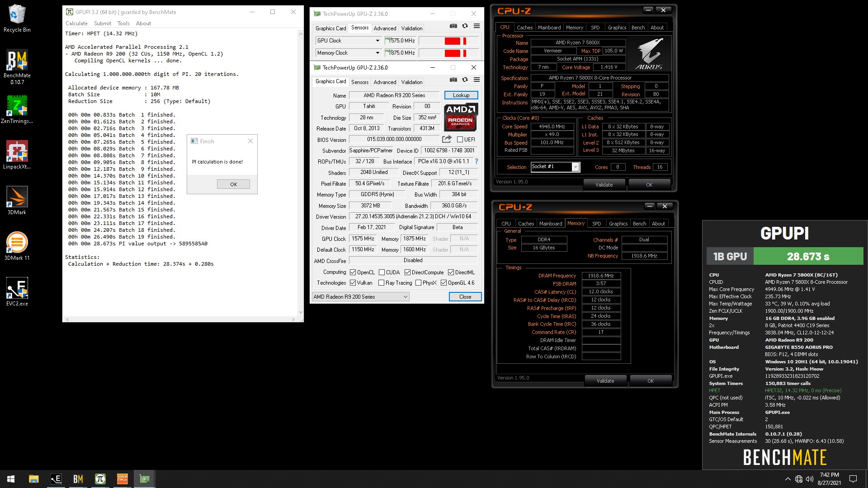Viewport: 868px width, 488px height.
Task: Toggle OpenGL 4.6 checkbox
Action: click(x=443, y=283)
